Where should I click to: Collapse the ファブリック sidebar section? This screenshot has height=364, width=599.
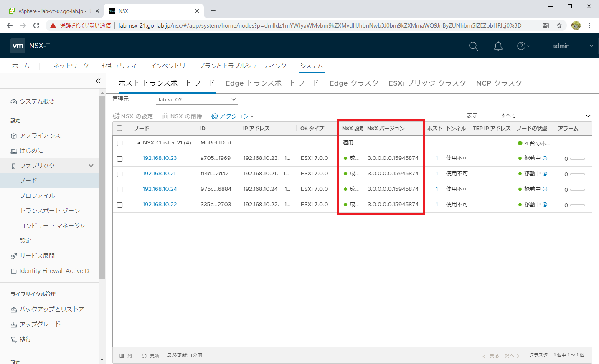[x=91, y=166]
